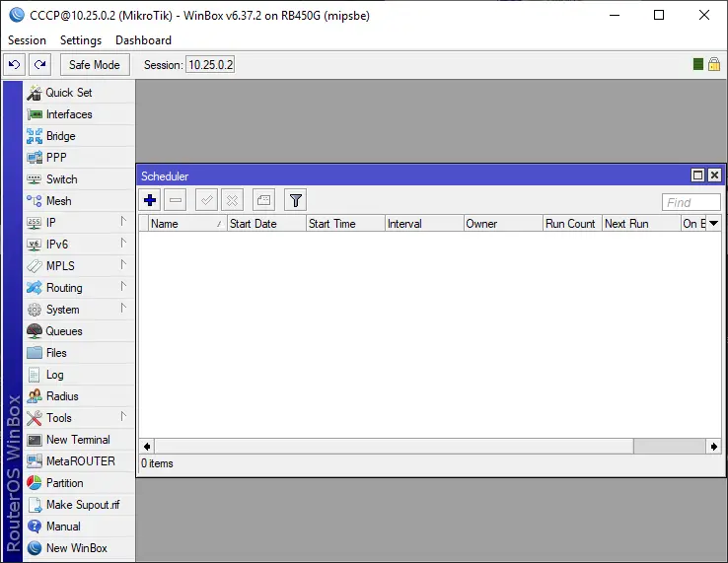The image size is (728, 563).
Task: Click the enable checkmark button in Scheduler
Action: (206, 200)
